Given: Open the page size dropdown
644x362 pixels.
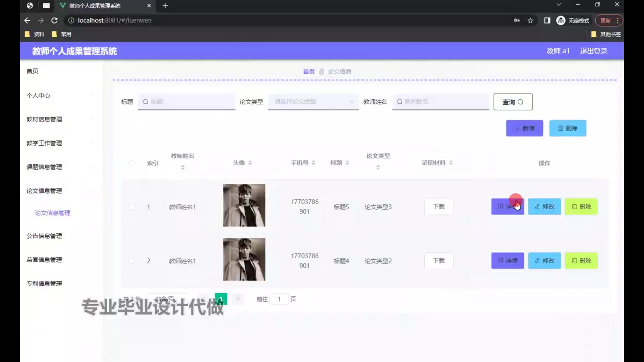Looking at the screenshot, I should (x=168, y=299).
